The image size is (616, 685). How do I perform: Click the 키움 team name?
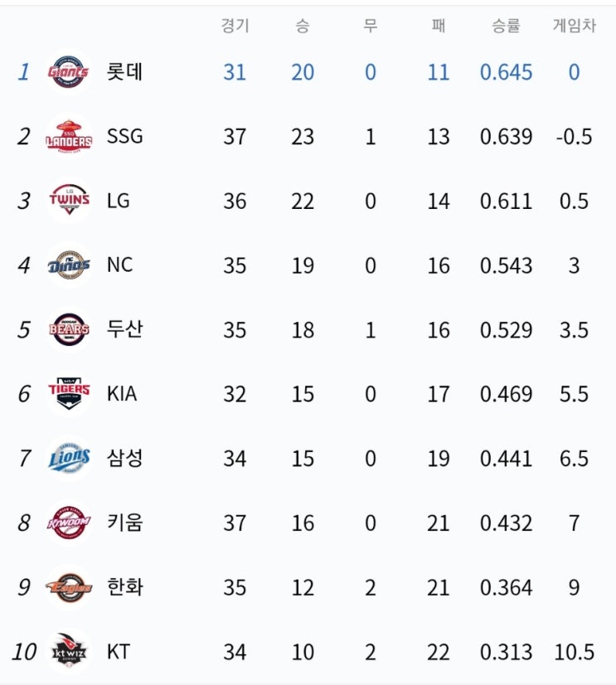coord(124,522)
